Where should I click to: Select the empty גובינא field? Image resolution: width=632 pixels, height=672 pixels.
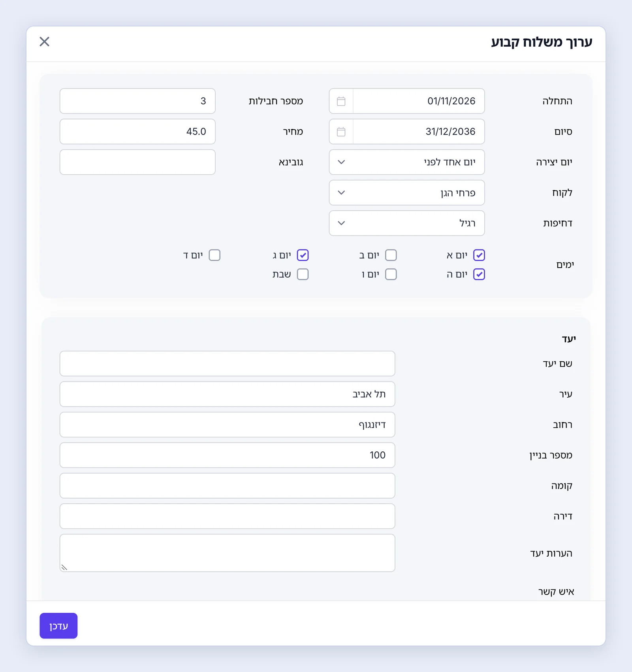[137, 162]
